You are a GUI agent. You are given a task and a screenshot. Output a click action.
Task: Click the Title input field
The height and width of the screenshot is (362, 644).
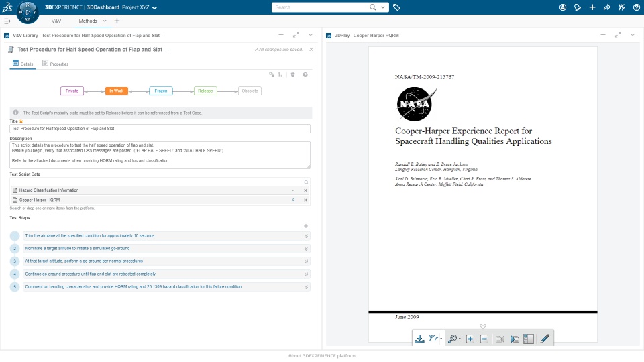tap(160, 129)
